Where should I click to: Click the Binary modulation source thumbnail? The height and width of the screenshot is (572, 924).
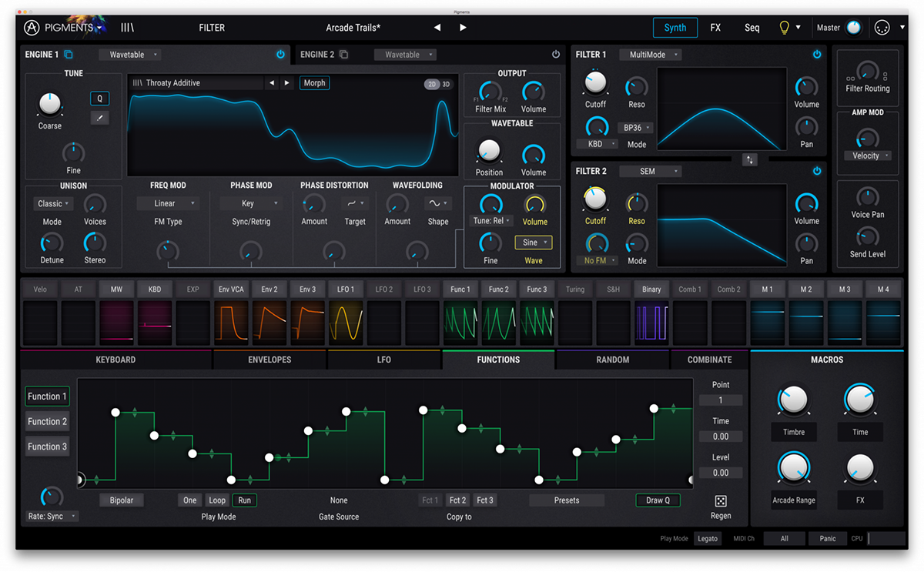coord(651,322)
